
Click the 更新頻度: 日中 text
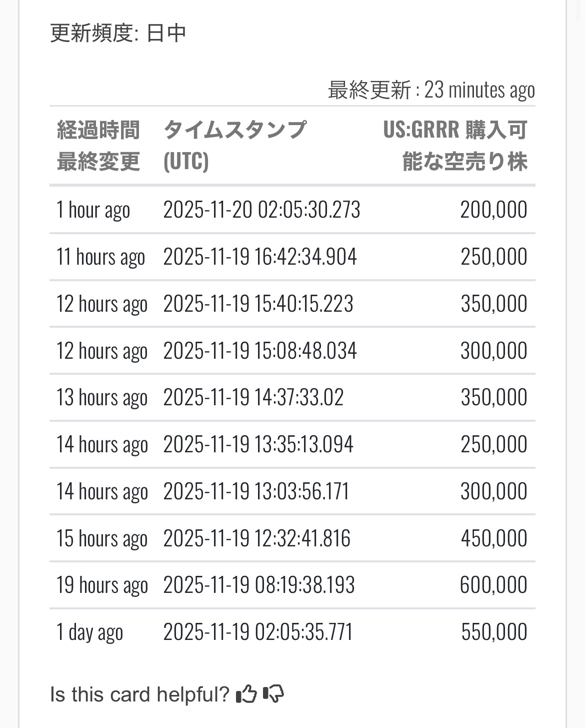point(118,34)
